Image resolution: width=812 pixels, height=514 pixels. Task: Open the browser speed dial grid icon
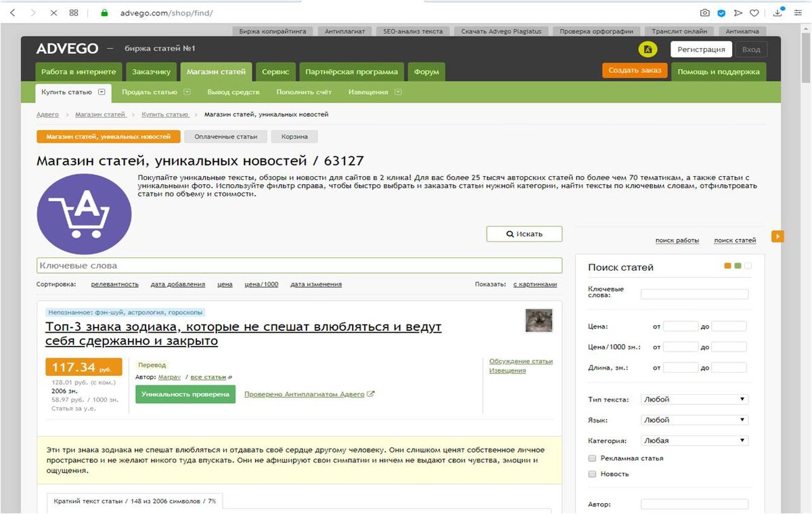pyautogui.click(x=74, y=13)
